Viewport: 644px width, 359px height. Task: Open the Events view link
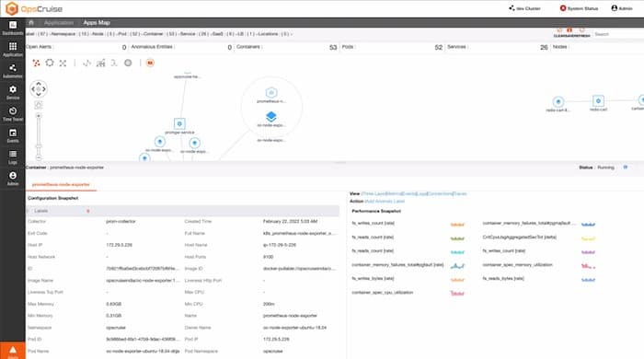point(408,194)
